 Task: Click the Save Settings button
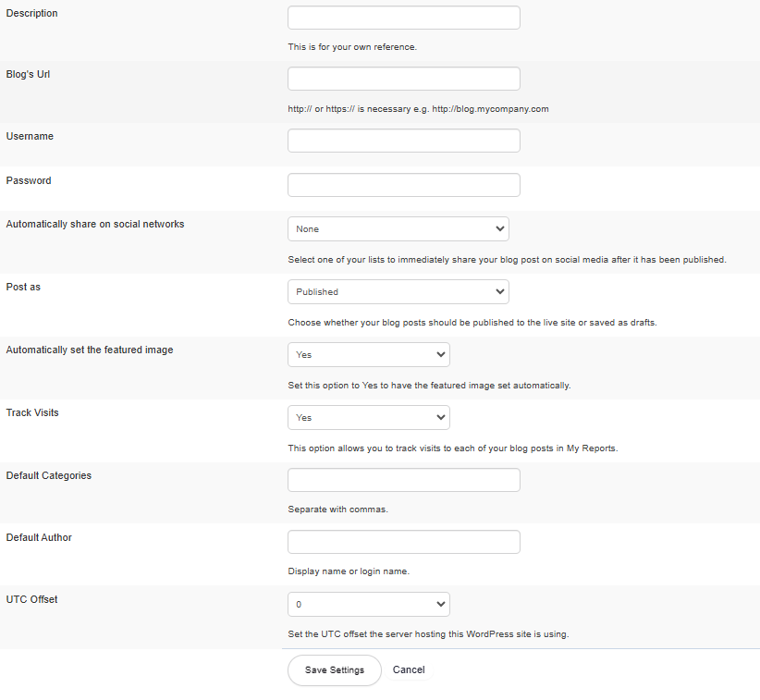[x=335, y=669]
